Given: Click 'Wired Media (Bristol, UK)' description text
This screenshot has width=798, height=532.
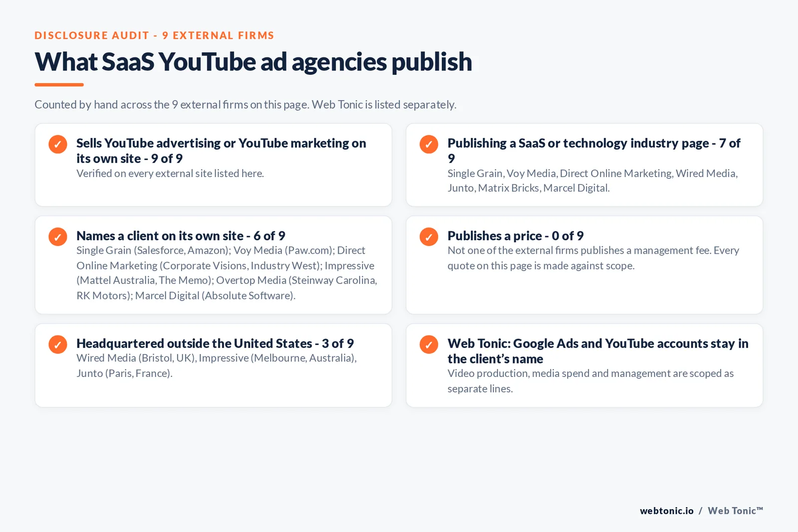Looking at the screenshot, I should click(216, 365).
